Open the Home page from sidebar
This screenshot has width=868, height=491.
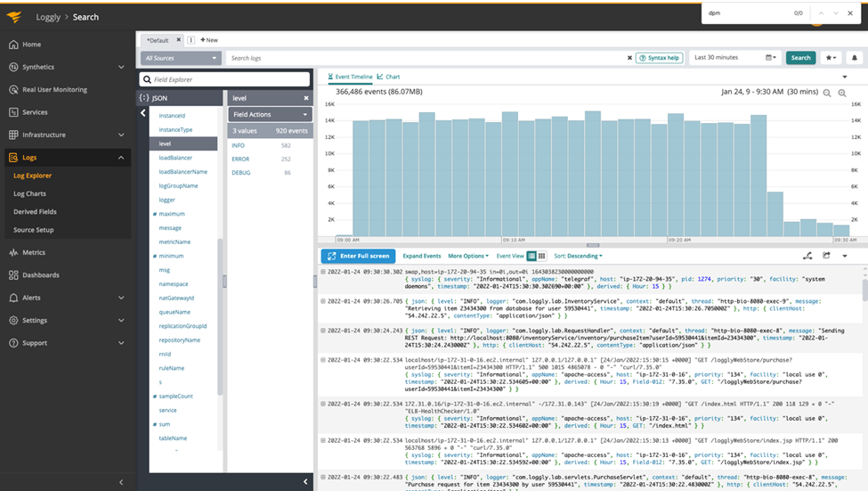(31, 44)
